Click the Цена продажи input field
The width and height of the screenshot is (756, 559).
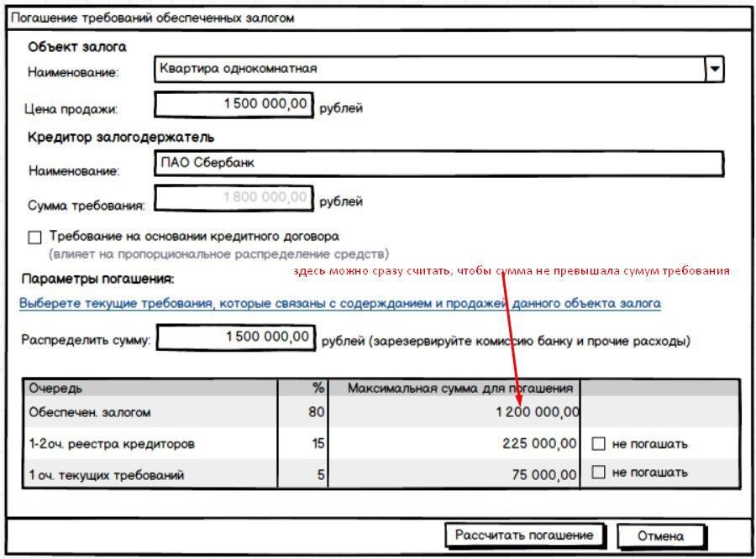(x=234, y=105)
